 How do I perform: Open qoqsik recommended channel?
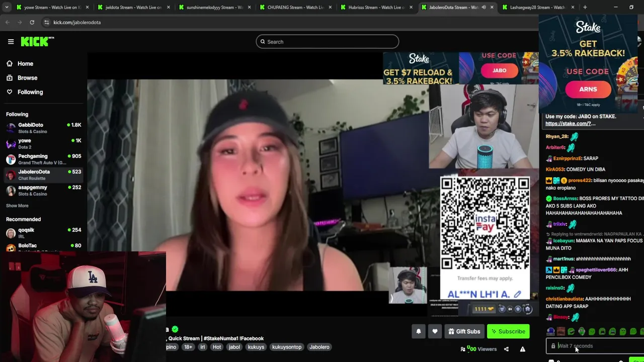click(x=43, y=233)
